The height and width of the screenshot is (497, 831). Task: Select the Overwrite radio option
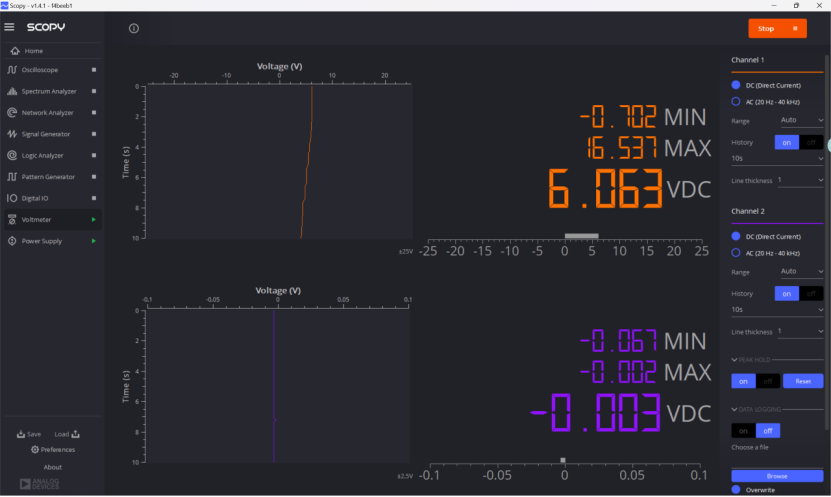coord(736,490)
